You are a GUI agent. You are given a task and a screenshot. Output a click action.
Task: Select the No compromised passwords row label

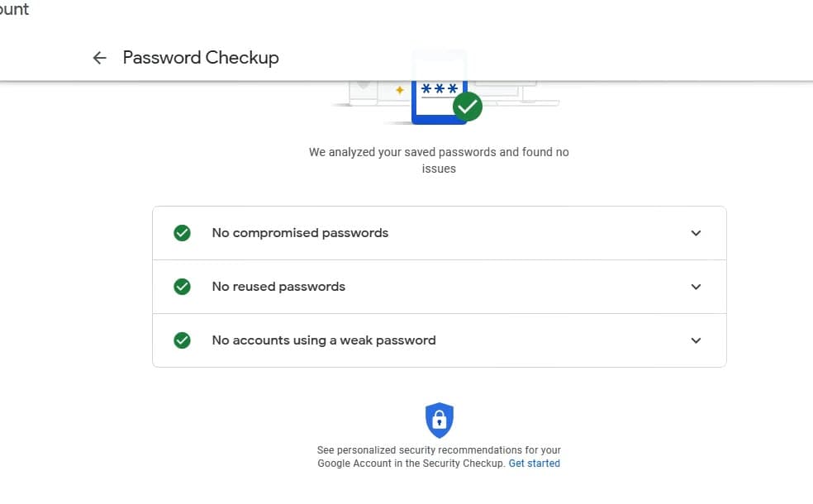pyautogui.click(x=300, y=233)
